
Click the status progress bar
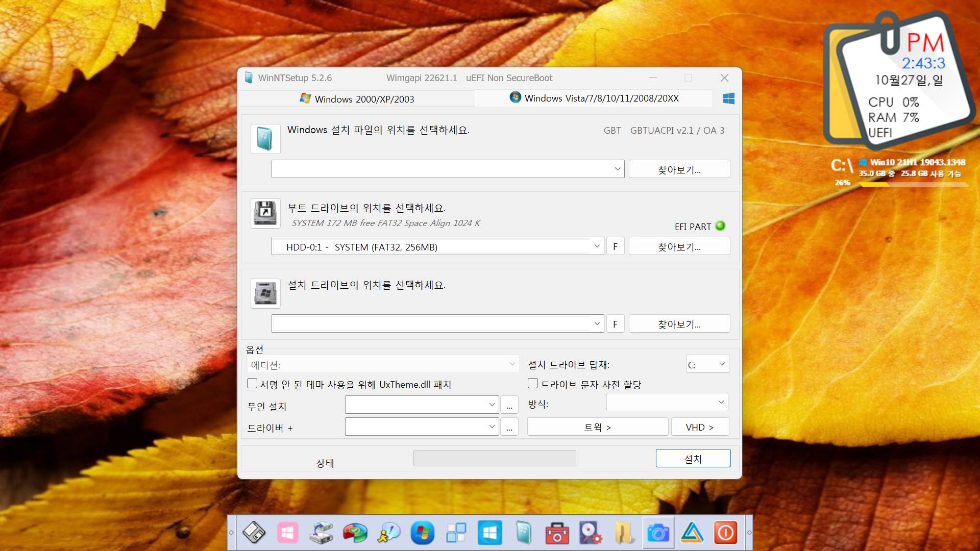(495, 458)
